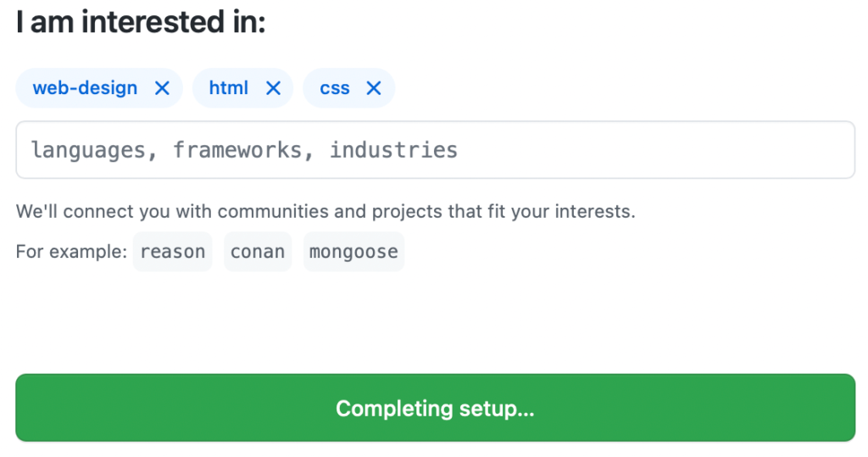Click the green Completing setup button

[435, 408]
